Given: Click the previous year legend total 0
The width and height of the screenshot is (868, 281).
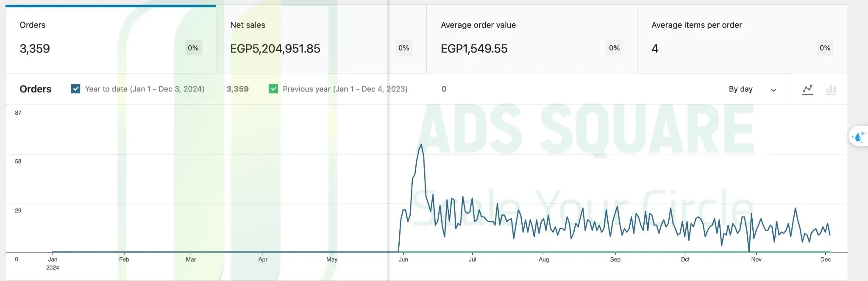Looking at the screenshot, I should 444,89.
